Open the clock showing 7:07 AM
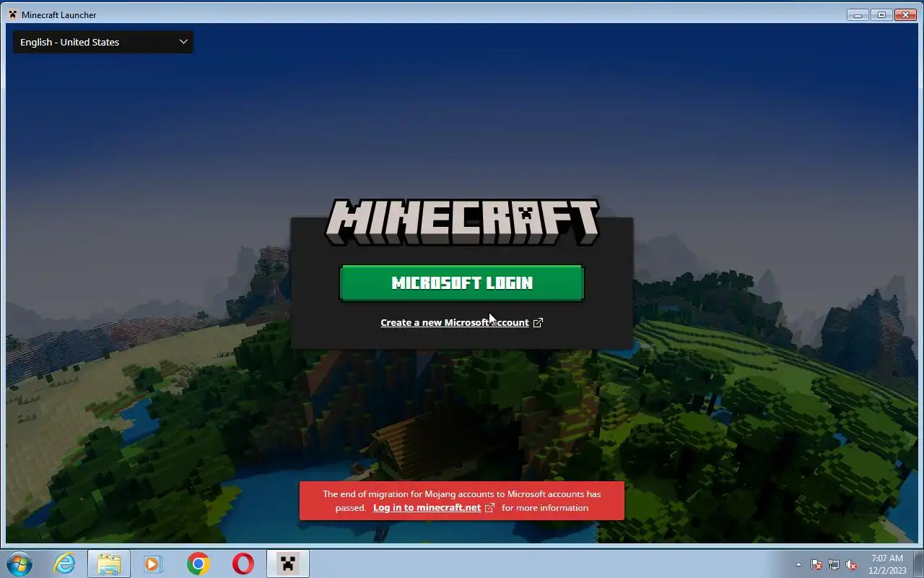 [888, 564]
